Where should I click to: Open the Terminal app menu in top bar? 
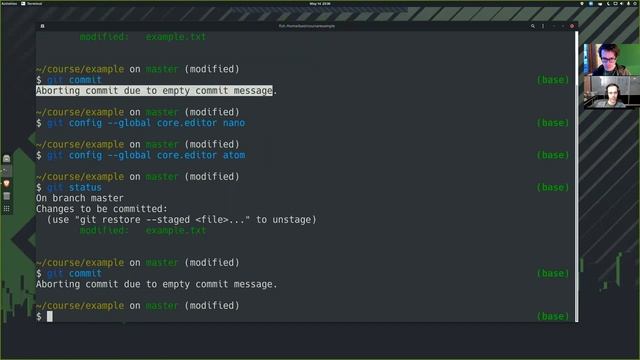tap(32, 3)
